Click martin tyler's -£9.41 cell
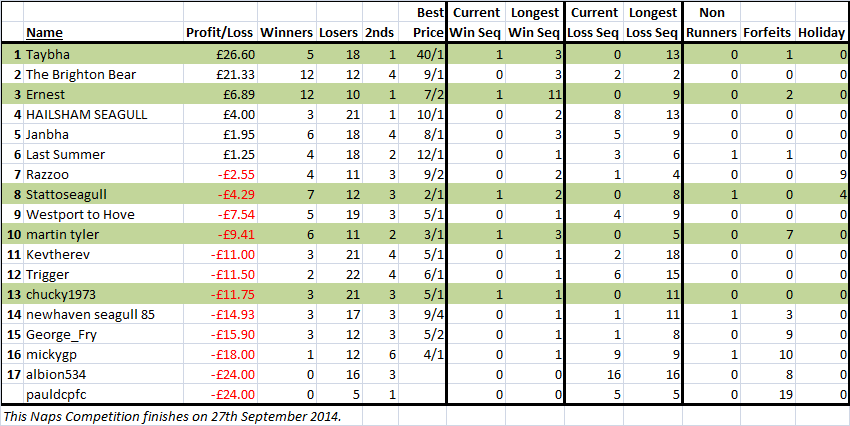 pyautogui.click(x=220, y=235)
